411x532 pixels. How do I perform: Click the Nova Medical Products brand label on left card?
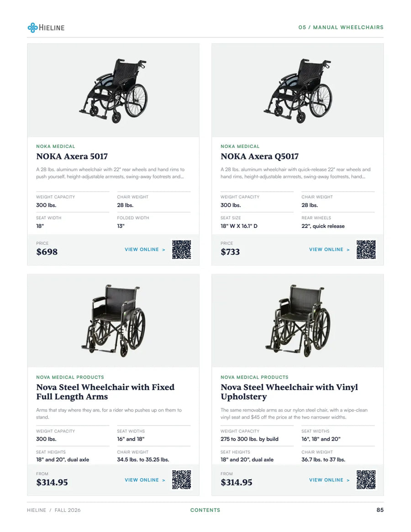point(70,377)
